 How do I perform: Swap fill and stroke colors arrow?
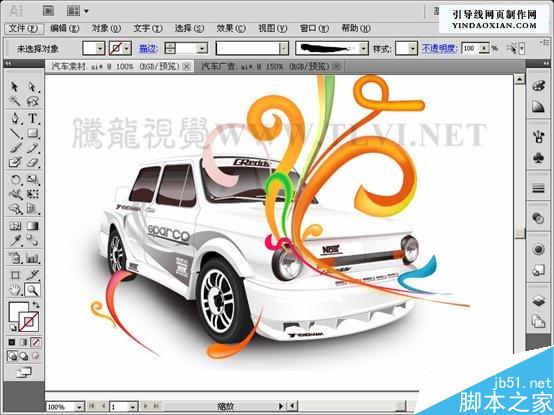tap(36, 304)
